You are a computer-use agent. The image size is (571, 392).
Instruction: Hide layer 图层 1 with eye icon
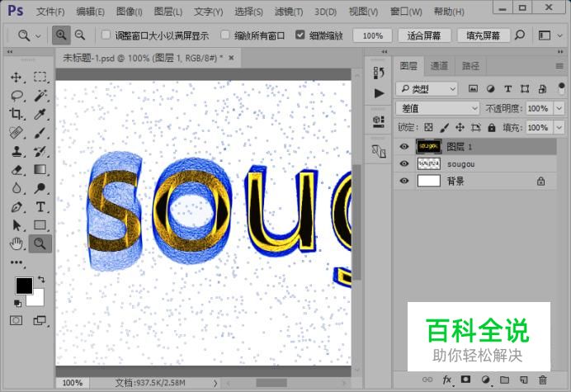(403, 146)
